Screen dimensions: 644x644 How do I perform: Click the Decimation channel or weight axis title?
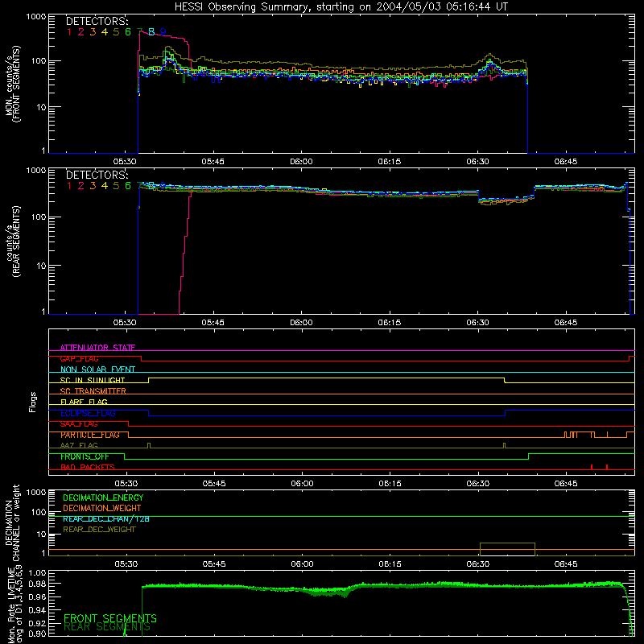click(12, 522)
